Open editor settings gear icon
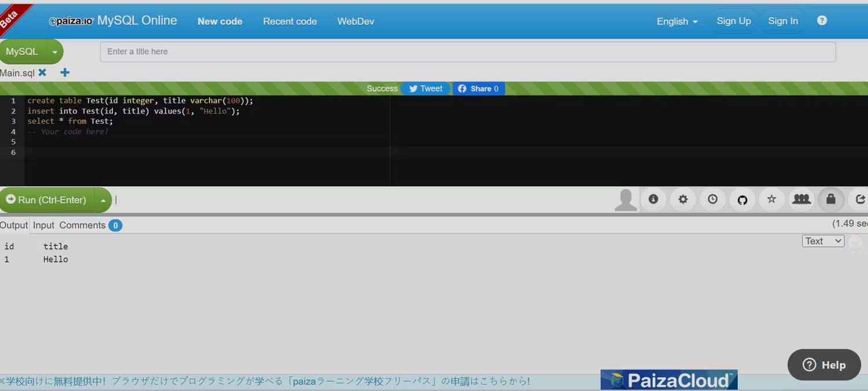The width and height of the screenshot is (868, 391). click(683, 200)
